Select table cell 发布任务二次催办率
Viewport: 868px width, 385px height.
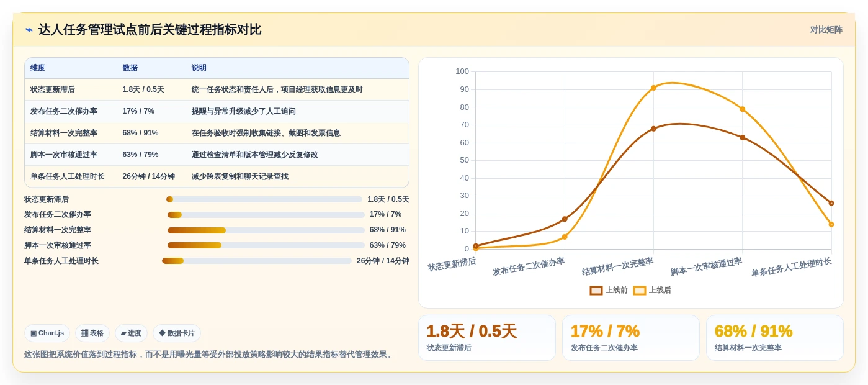click(64, 111)
